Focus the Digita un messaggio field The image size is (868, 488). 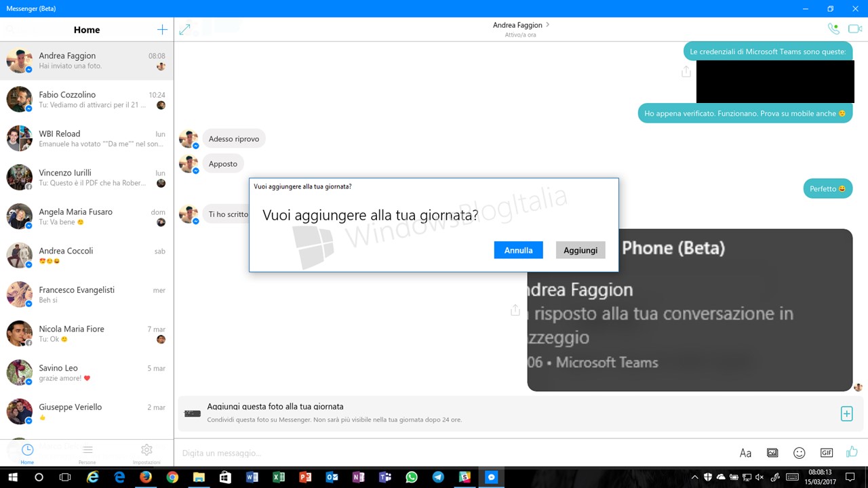[x=454, y=453]
